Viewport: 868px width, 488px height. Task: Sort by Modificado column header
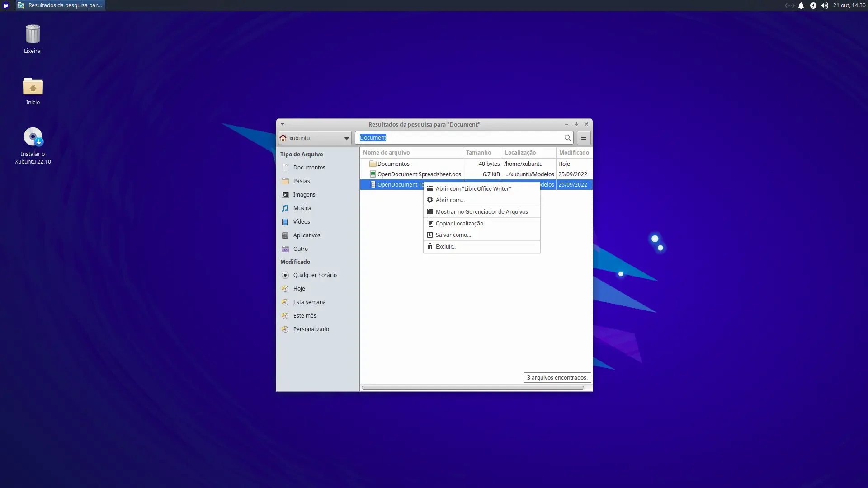pyautogui.click(x=574, y=153)
